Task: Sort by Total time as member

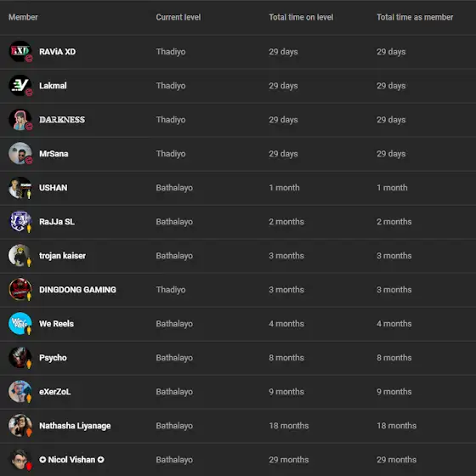Action: click(x=415, y=17)
